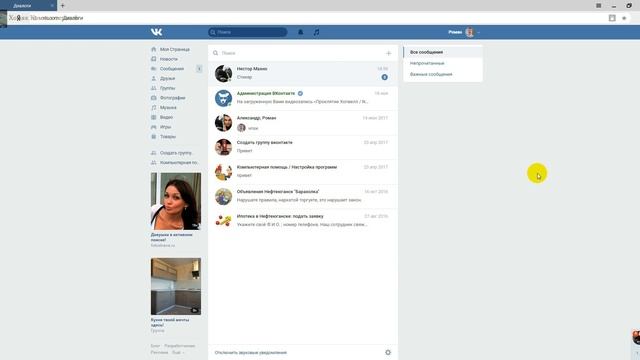Open the Объявления Нефтеюганск "Барахолка" dialog

click(303, 196)
